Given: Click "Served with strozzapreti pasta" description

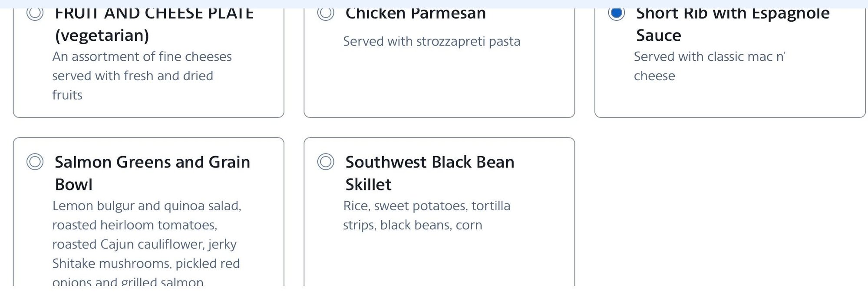Looking at the screenshot, I should (431, 42).
